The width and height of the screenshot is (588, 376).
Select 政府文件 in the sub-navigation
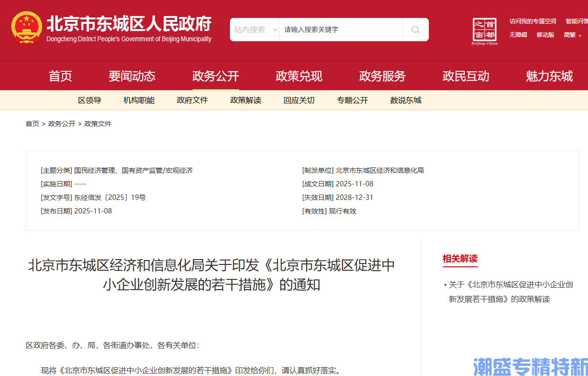point(193,100)
